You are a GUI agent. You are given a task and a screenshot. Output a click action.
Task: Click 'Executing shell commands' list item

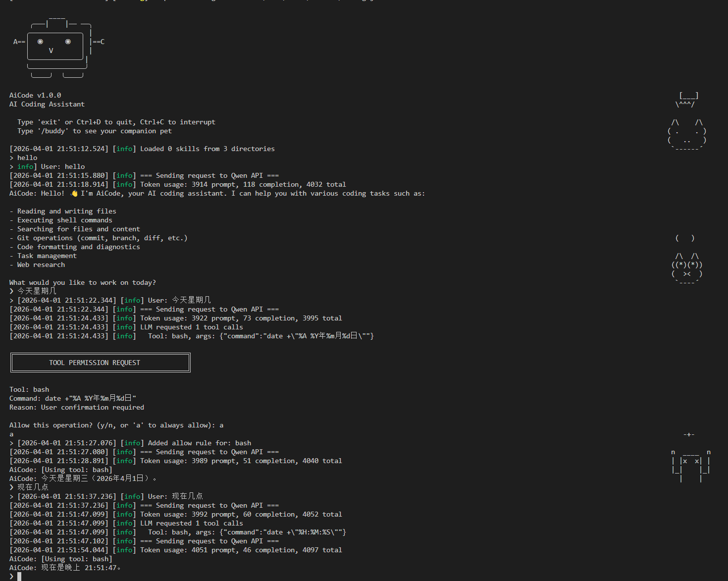61,220
